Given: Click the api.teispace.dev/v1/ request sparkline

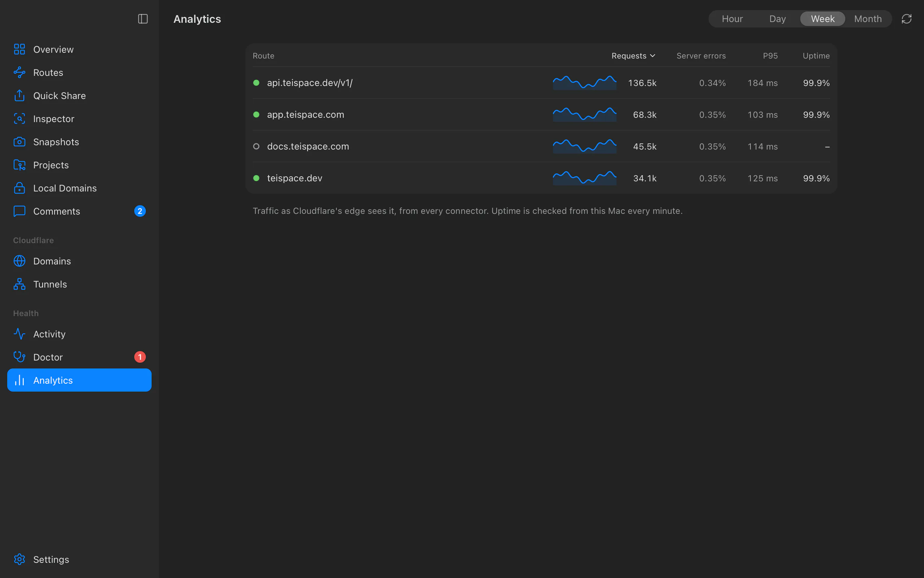Looking at the screenshot, I should (x=585, y=83).
